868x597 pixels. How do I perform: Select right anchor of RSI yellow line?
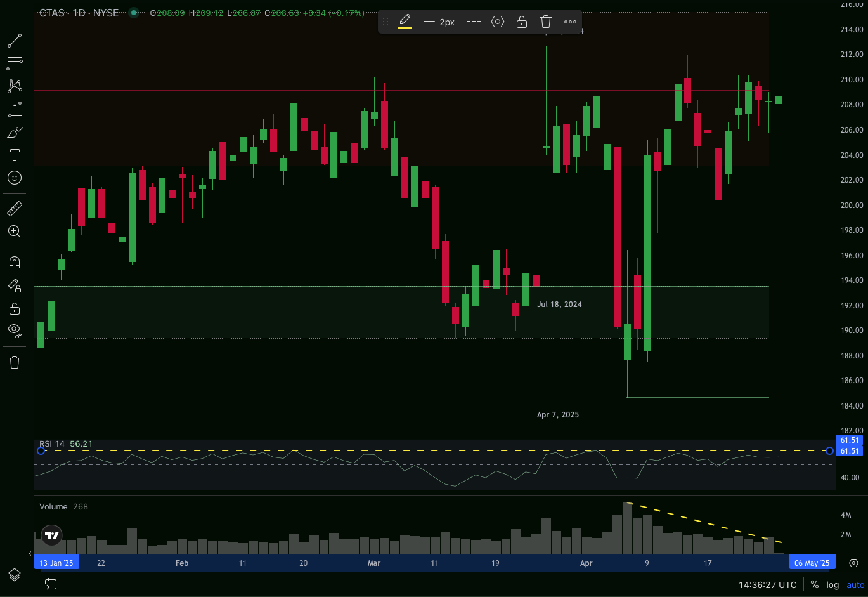[829, 450]
